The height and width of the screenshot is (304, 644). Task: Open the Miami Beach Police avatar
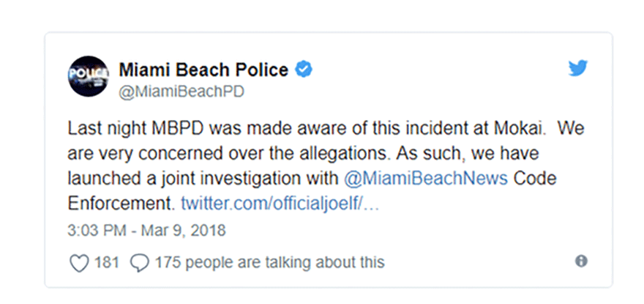[x=89, y=76]
